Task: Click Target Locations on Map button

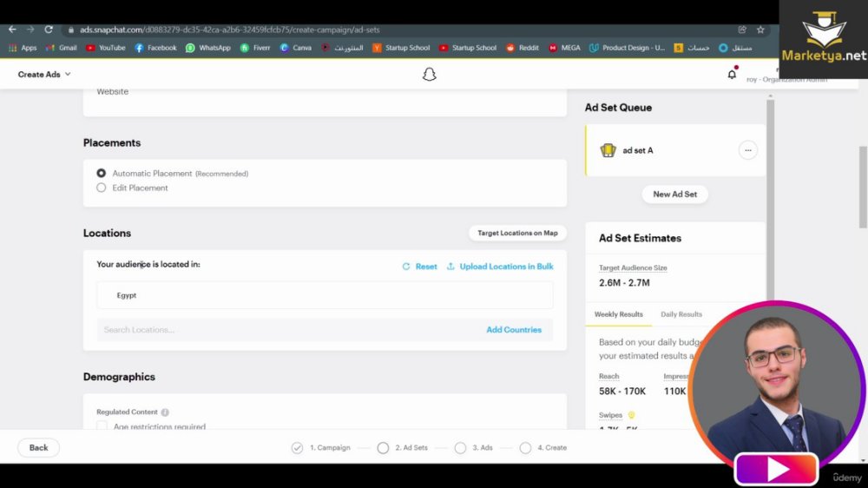Action: pyautogui.click(x=517, y=234)
